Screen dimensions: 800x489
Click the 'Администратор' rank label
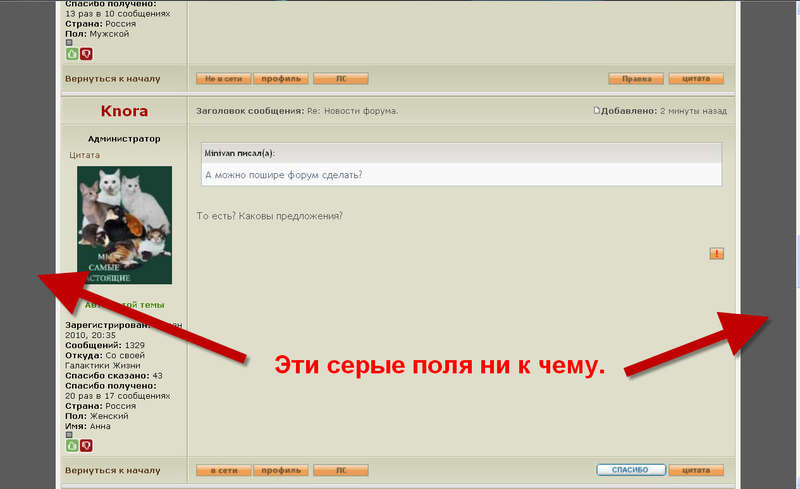[124, 138]
